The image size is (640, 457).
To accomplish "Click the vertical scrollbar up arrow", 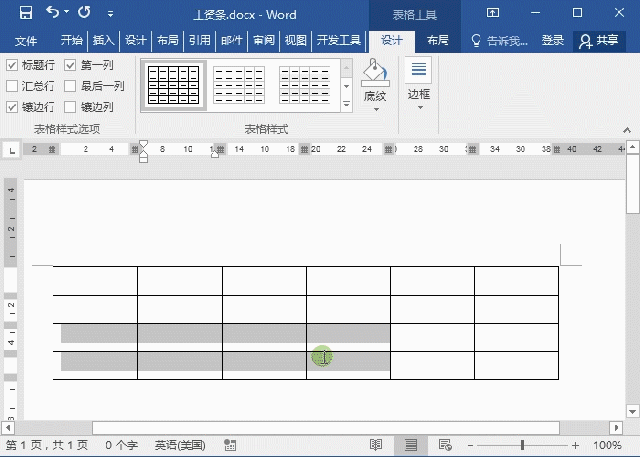I will click(632, 147).
